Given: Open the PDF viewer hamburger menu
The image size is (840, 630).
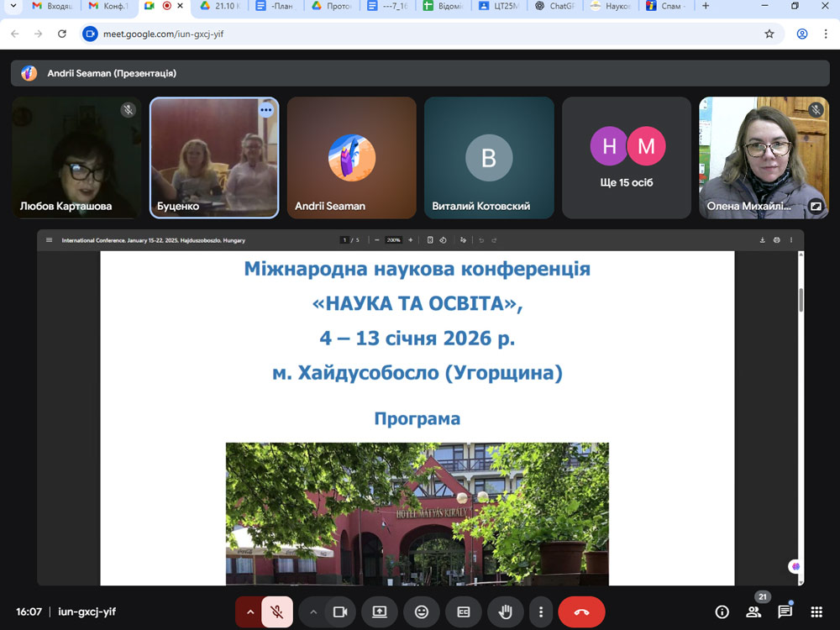Looking at the screenshot, I should pos(50,239).
